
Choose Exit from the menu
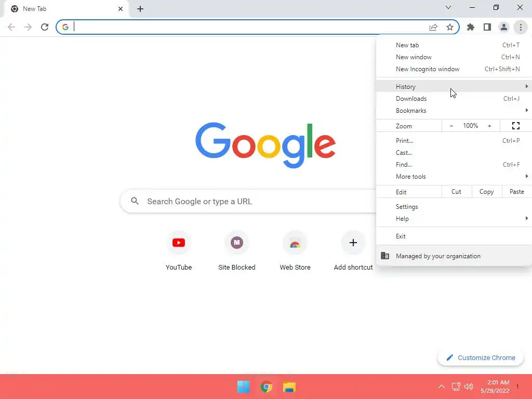[454, 236]
